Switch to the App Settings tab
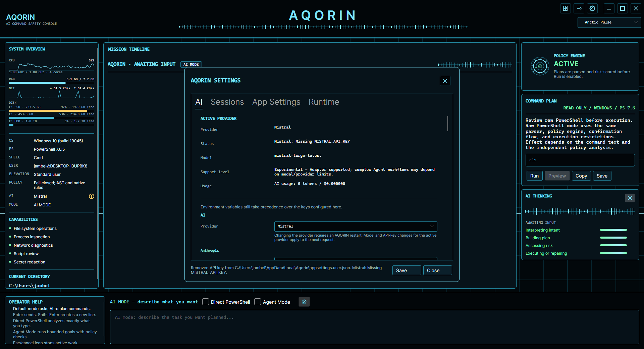 pos(276,102)
